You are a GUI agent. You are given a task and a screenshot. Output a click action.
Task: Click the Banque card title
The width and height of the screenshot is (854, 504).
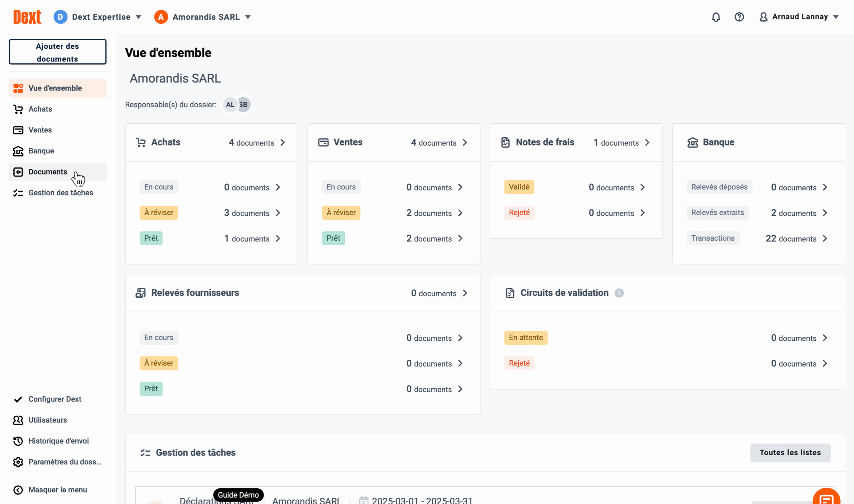pyautogui.click(x=719, y=142)
